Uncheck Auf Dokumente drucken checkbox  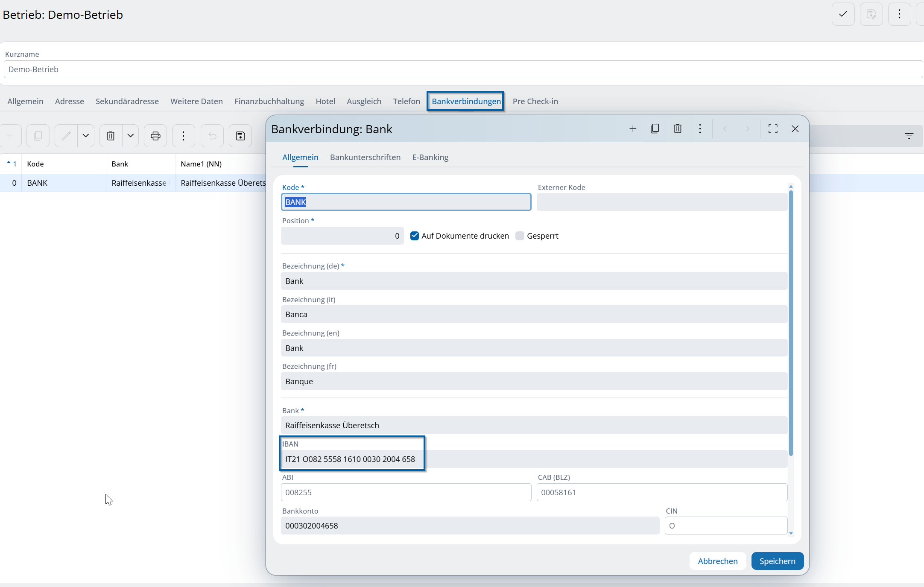pyautogui.click(x=414, y=236)
